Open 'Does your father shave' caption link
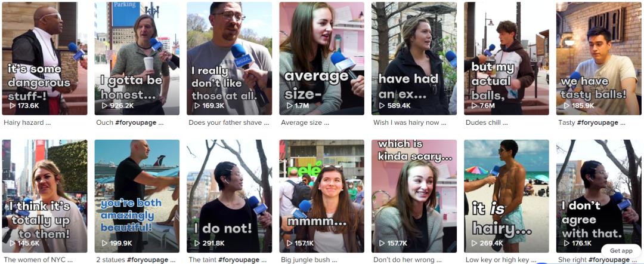Screen dimensions: 644x264 click(x=229, y=122)
